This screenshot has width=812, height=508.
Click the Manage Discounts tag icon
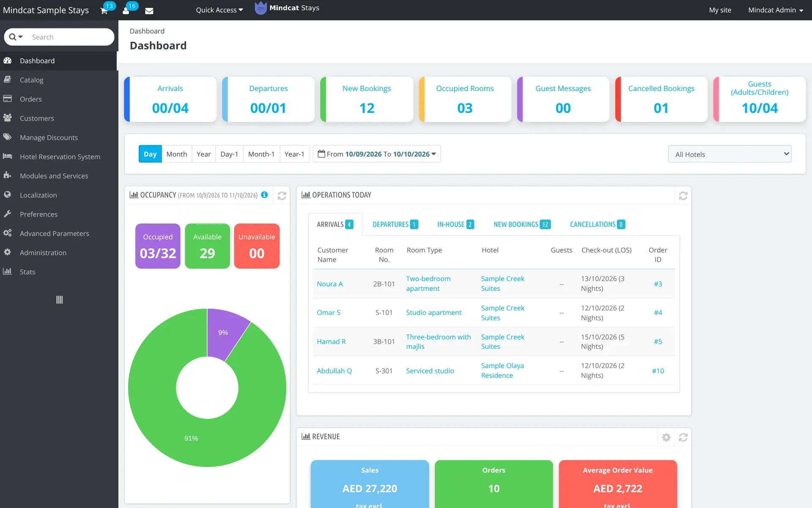pos(7,137)
